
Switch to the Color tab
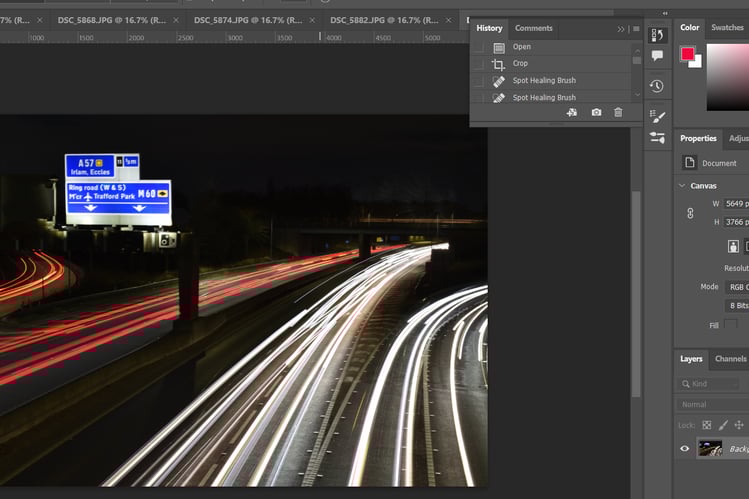tap(689, 28)
